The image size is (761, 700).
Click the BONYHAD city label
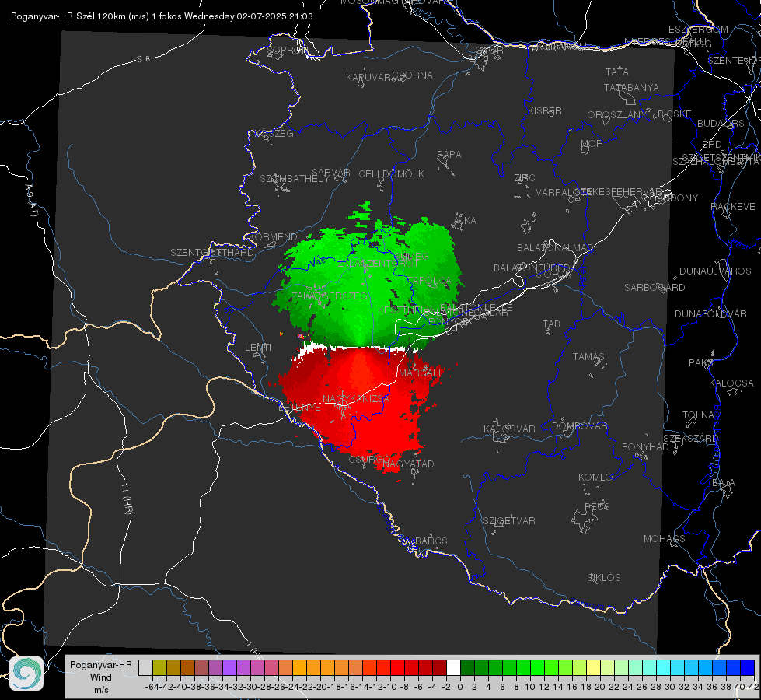[x=645, y=447]
